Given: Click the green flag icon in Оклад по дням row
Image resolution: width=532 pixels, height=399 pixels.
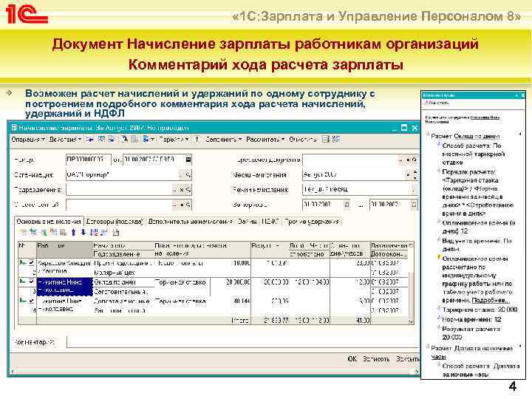Looking at the screenshot, I should pyautogui.click(x=23, y=282).
